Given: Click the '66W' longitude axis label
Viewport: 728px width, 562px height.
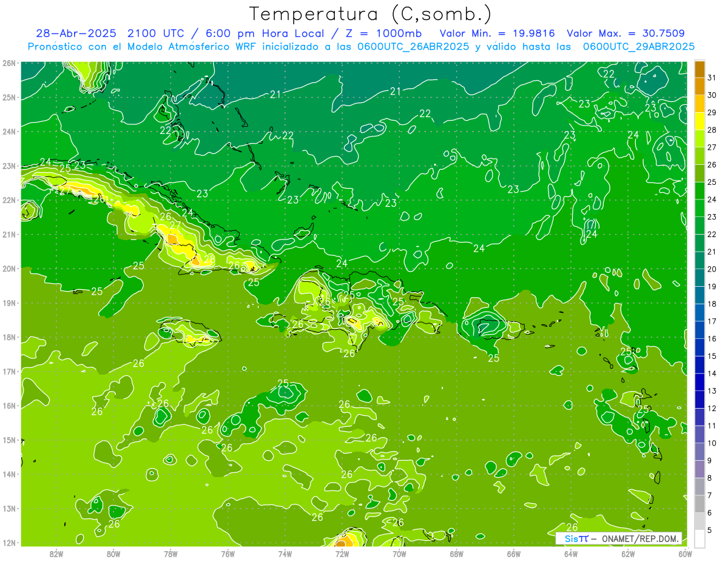Looking at the screenshot, I should [514, 554].
